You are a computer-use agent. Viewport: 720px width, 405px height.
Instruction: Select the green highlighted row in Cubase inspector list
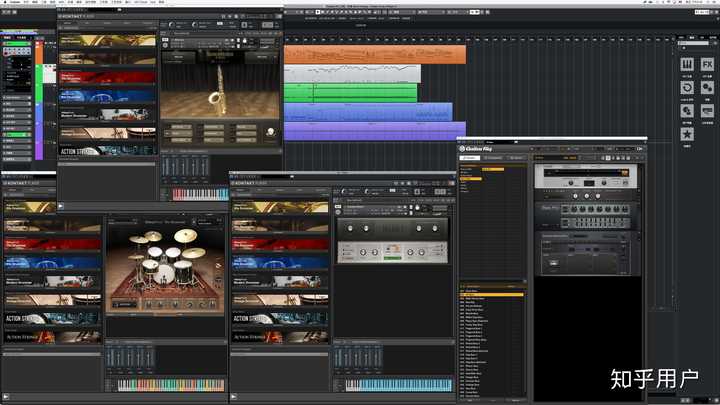pyautogui.click(x=17, y=135)
